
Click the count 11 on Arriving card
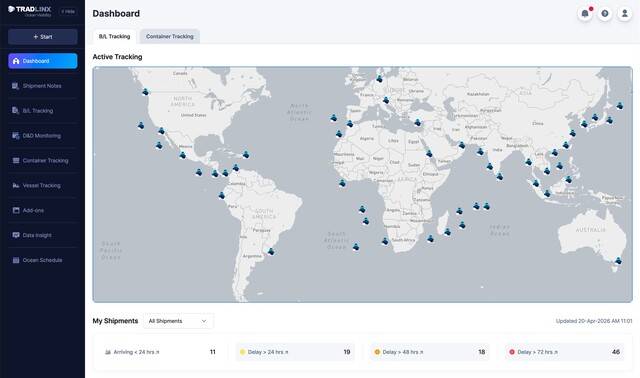point(213,352)
